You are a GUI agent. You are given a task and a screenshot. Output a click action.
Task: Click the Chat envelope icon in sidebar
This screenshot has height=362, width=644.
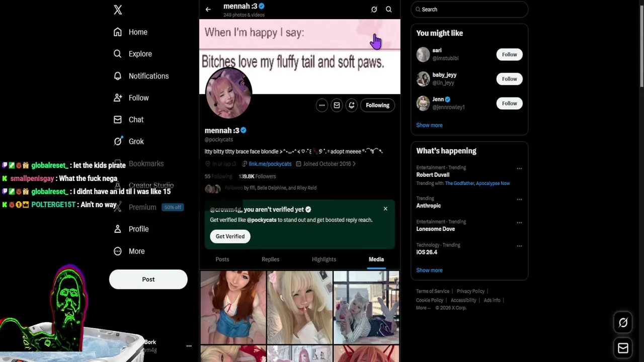(118, 120)
